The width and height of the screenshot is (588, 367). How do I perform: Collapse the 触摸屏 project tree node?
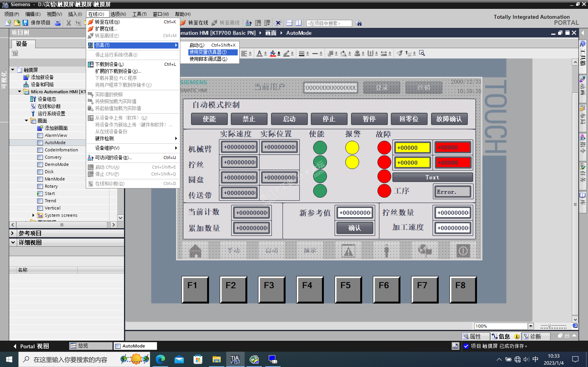tap(13, 70)
